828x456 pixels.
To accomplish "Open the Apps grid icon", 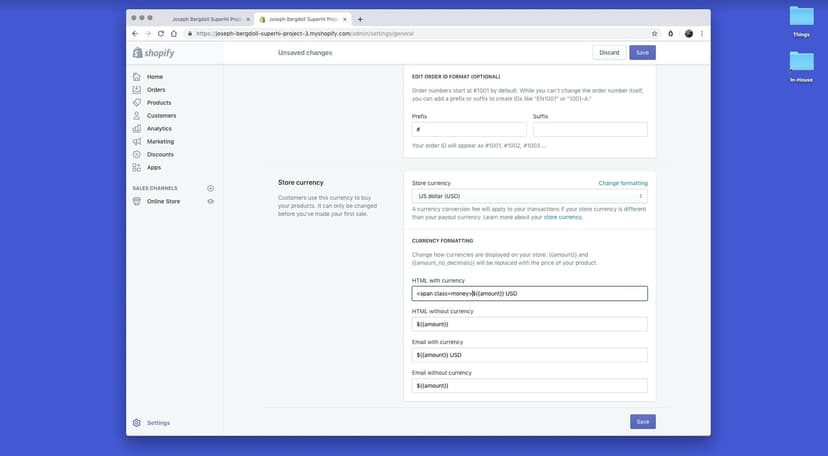I will tap(137, 168).
